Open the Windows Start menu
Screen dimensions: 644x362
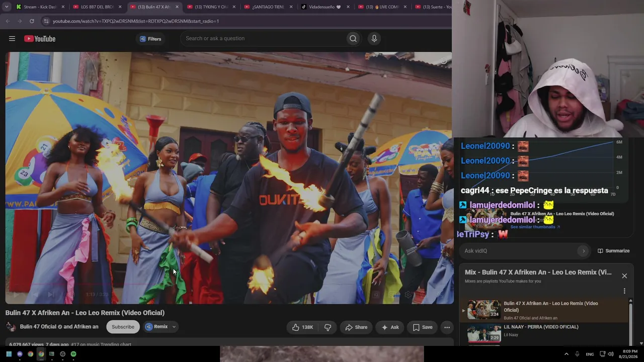click(9, 354)
